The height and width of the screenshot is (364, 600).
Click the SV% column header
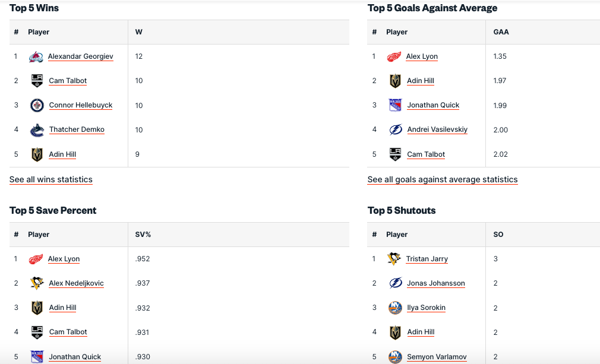tap(143, 235)
